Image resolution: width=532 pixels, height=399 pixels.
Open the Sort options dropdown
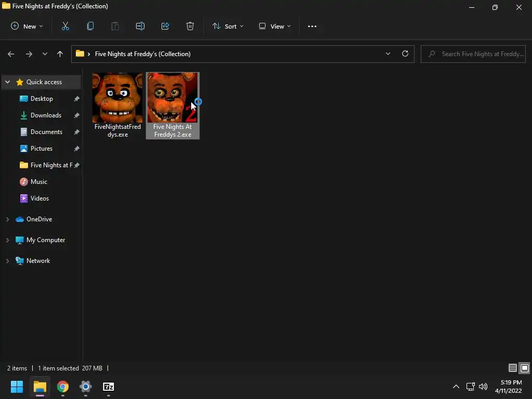228,26
